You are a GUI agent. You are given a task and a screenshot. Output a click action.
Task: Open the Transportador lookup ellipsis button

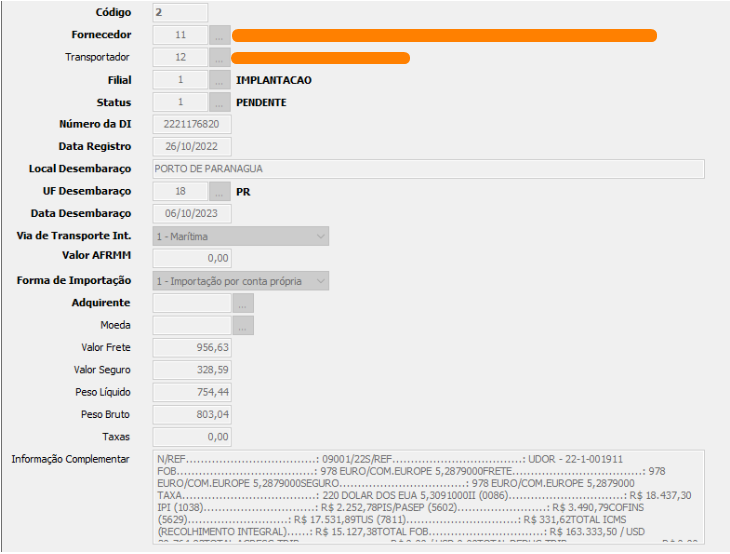[219, 57]
